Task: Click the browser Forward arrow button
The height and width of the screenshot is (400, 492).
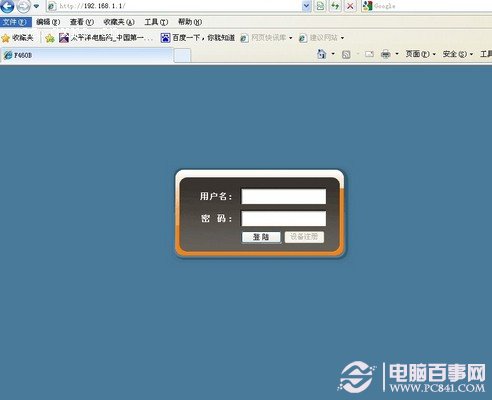Action: (23, 6)
